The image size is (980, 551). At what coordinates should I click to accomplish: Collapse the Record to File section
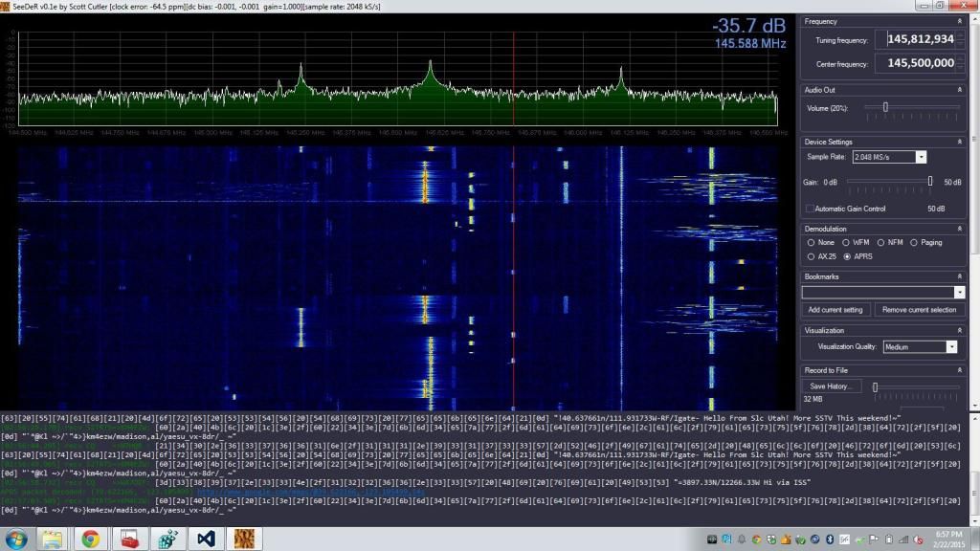pyautogui.click(x=959, y=370)
